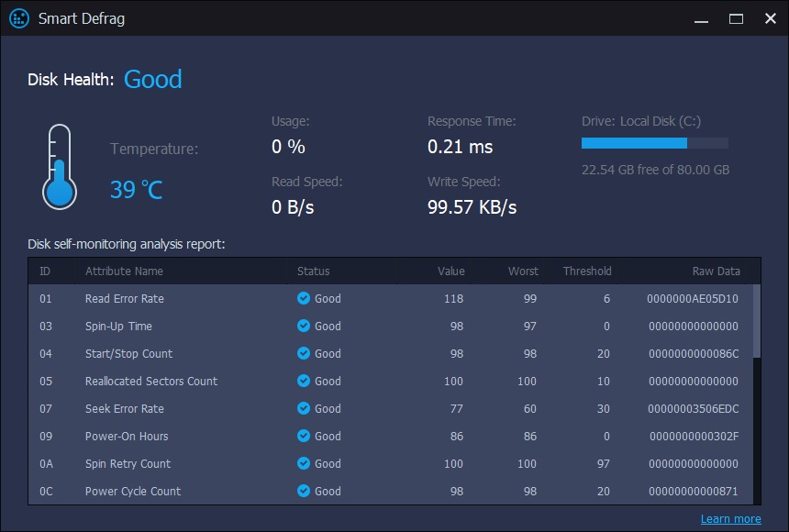This screenshot has height=532, width=789.
Task: Minimize the Smart Defrag window
Action: (x=703, y=18)
